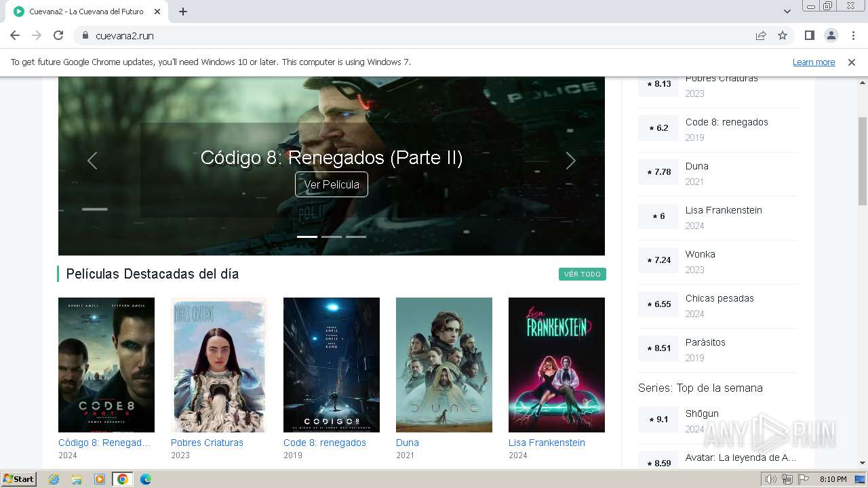Bookmark this tab with the star icon

pyautogui.click(x=783, y=35)
